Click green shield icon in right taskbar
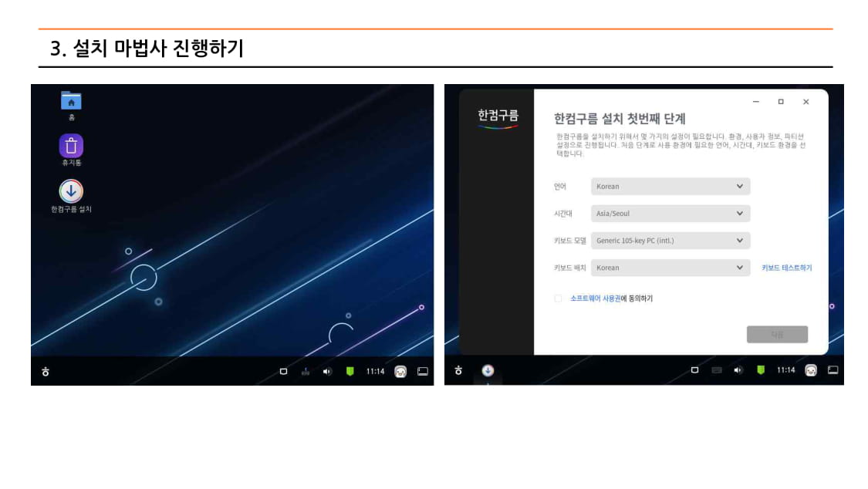 coord(762,370)
